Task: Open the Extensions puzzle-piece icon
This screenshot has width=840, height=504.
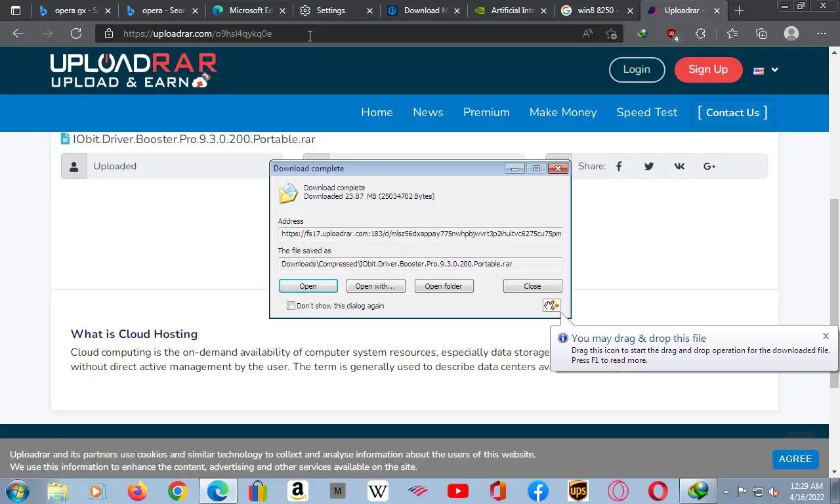Action: [700, 33]
